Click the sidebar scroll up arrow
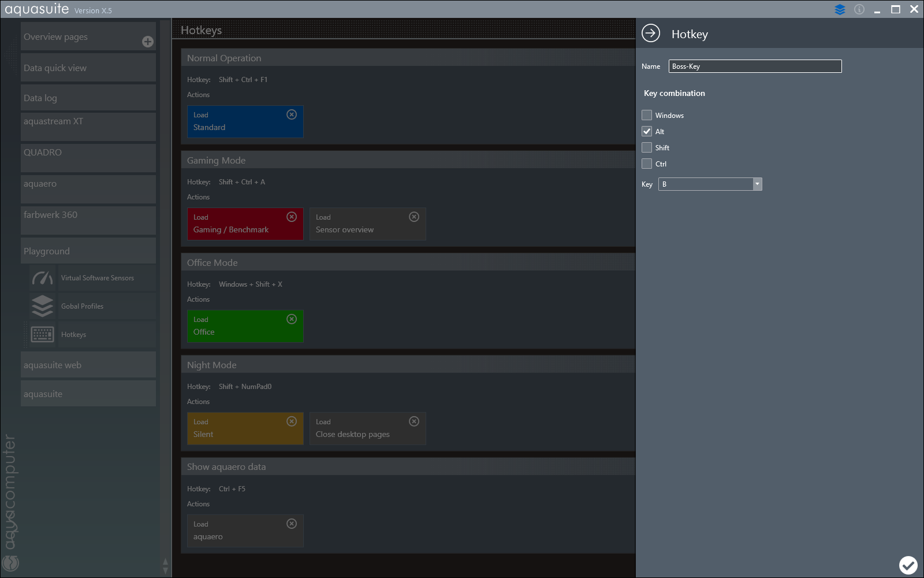 [x=166, y=562]
